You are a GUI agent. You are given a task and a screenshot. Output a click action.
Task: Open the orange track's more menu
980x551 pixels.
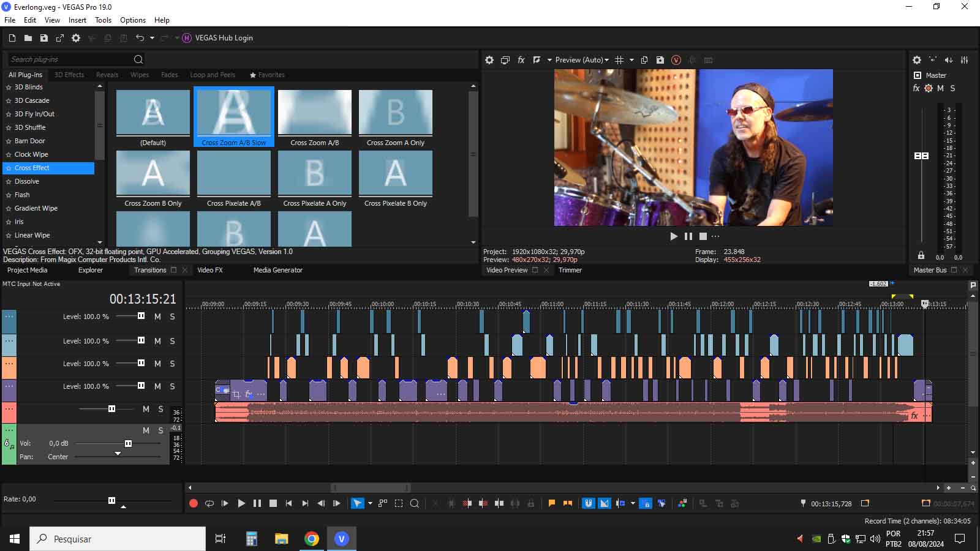tap(9, 364)
